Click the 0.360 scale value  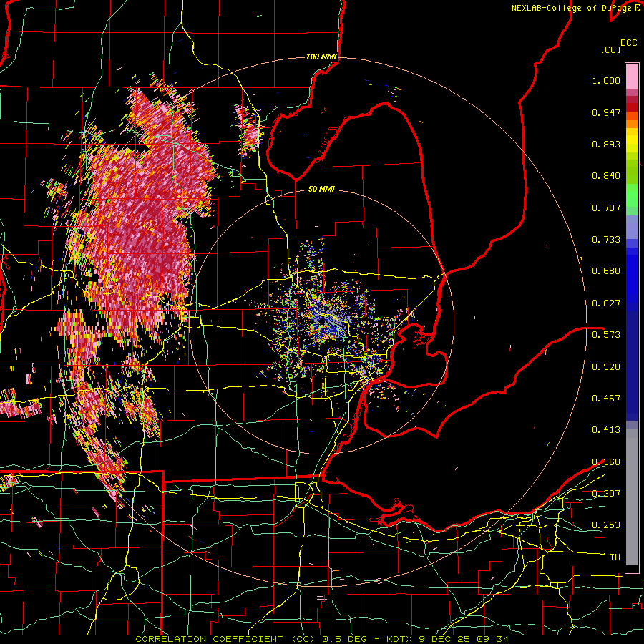[606, 462]
